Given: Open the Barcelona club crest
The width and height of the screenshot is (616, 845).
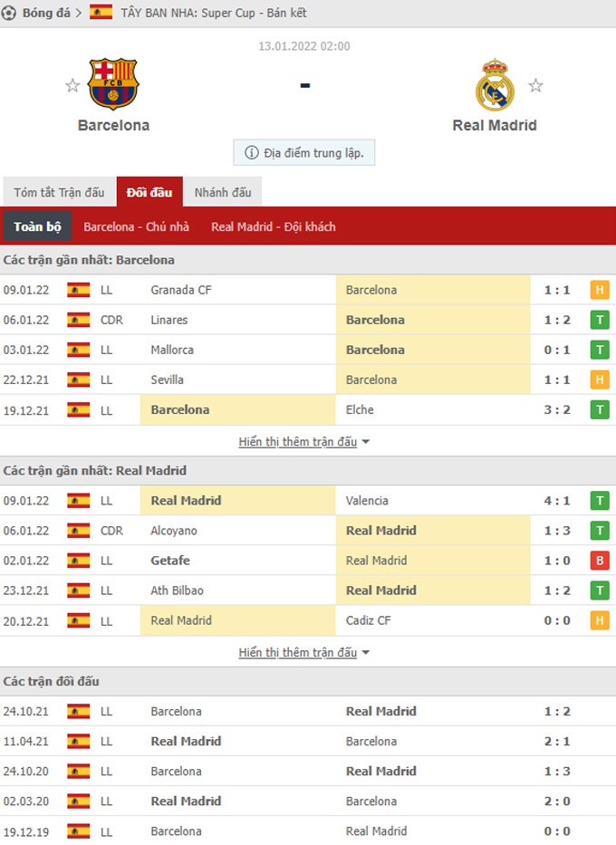Looking at the screenshot, I should [x=114, y=84].
